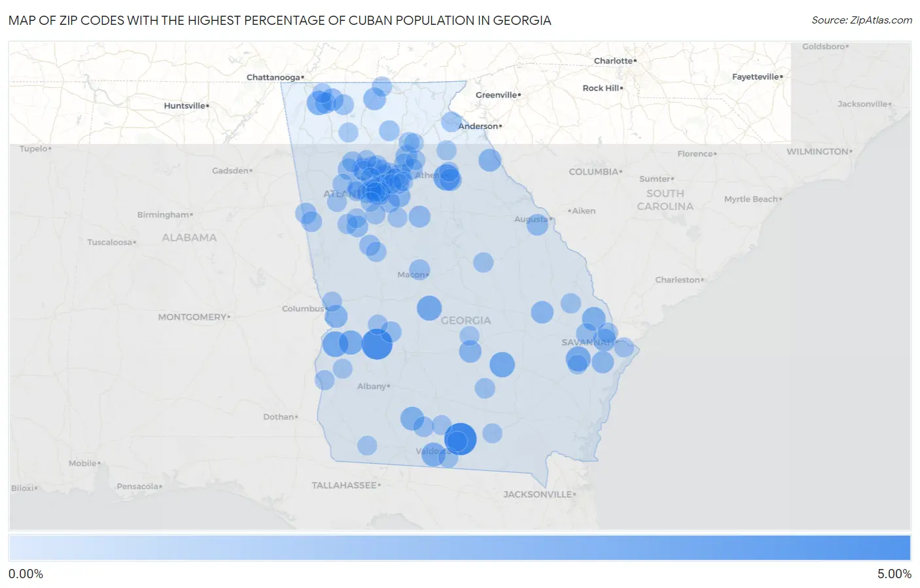Click the color gradient legend bar

(x=460, y=548)
